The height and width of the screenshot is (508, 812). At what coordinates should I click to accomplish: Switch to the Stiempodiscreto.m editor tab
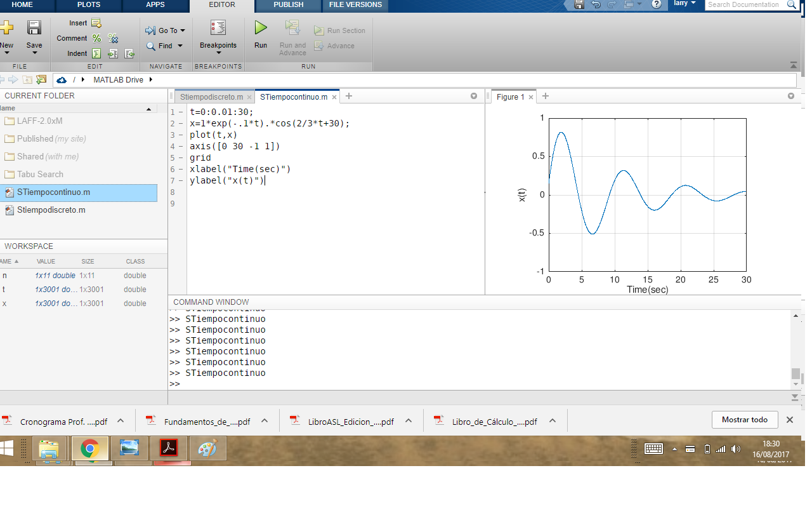pyautogui.click(x=211, y=97)
